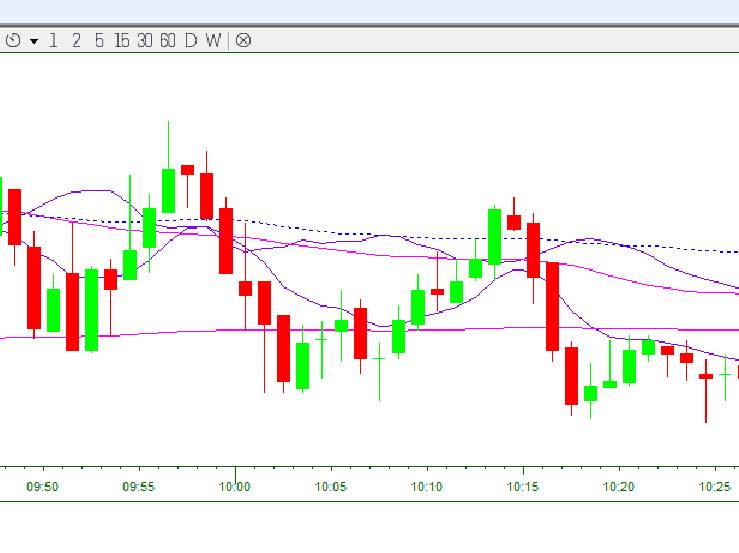Switch to the weekly (W) chart
This screenshot has height=553, width=739.
click(213, 40)
